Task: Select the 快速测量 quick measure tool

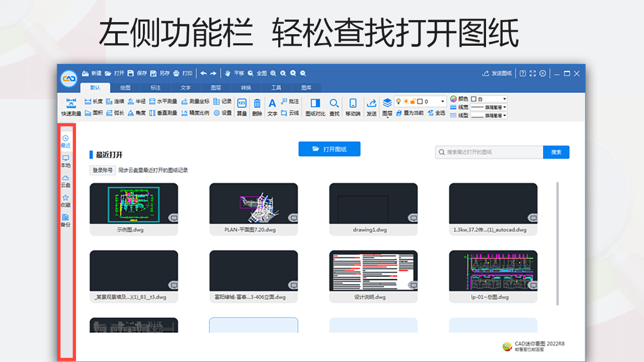Action: [71, 107]
